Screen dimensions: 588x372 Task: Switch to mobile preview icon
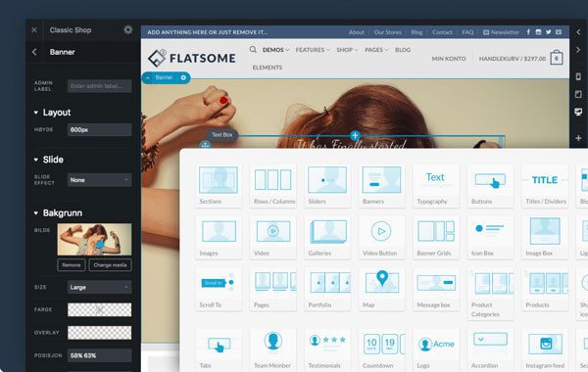[x=578, y=76]
